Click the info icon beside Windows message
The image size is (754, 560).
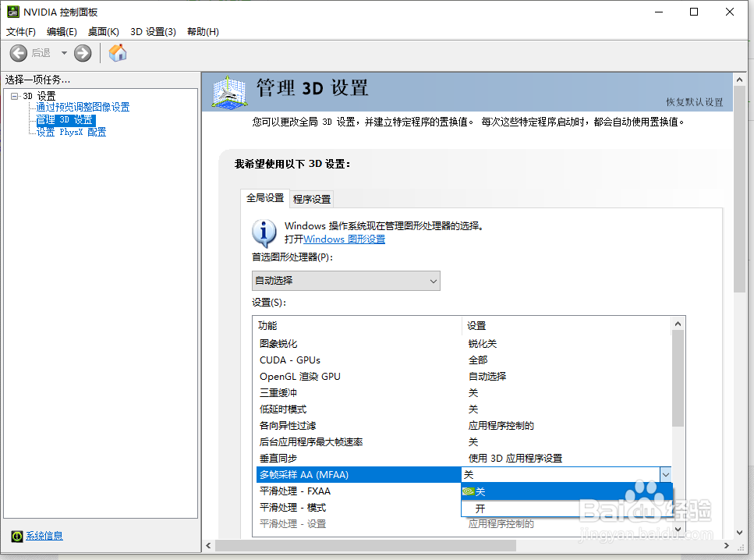(x=264, y=232)
